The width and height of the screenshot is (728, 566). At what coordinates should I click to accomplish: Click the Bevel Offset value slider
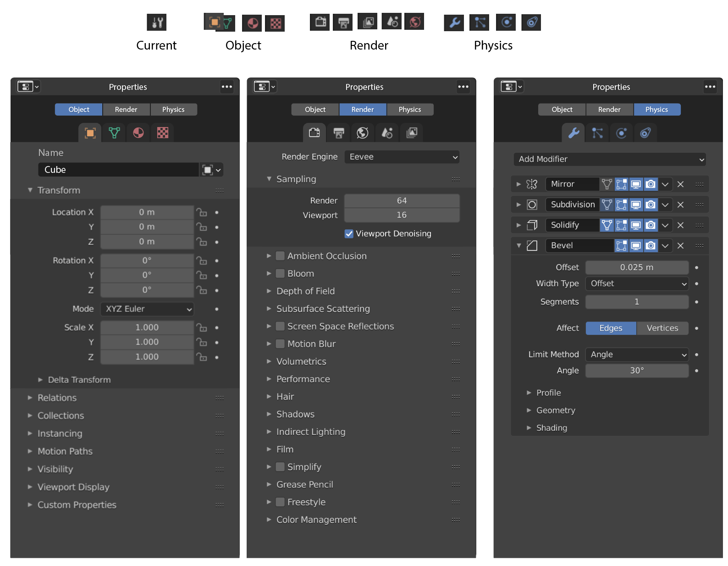(637, 267)
